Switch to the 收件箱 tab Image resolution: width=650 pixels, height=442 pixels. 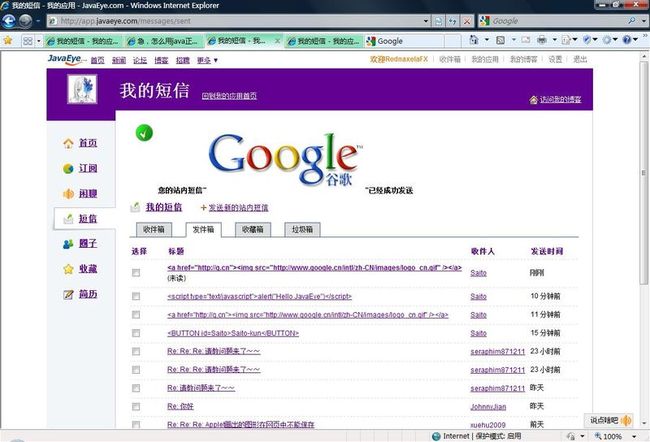pyautogui.click(x=154, y=229)
